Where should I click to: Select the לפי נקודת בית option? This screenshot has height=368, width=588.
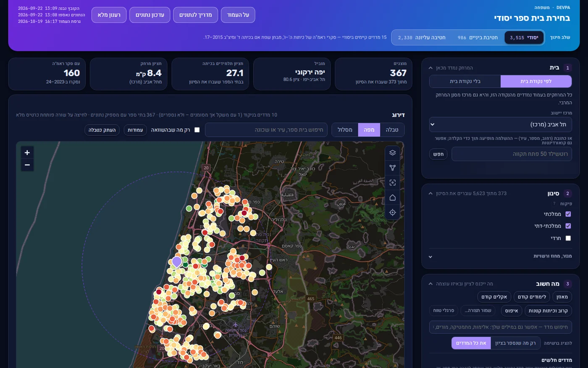pos(536,81)
